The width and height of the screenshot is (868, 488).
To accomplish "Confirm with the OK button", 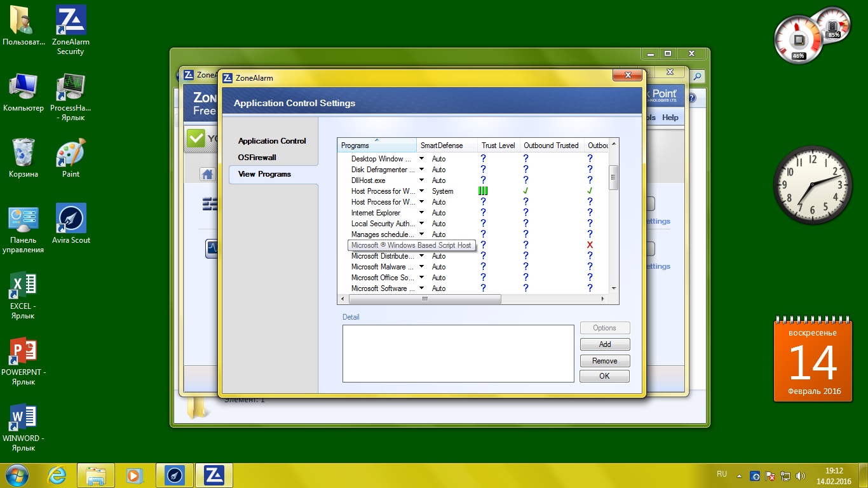I will tap(604, 376).
